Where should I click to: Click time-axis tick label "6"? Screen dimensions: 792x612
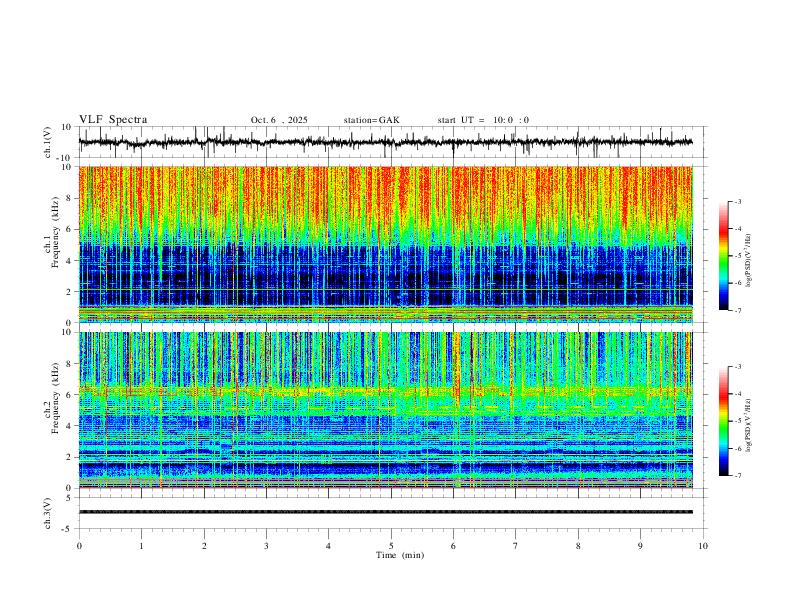tap(453, 546)
